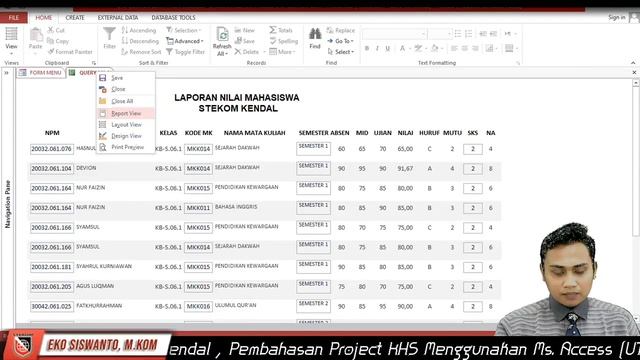Viewport: 640px width, 360px height.
Task: Choose Layout View from context menu
Action: point(126,124)
